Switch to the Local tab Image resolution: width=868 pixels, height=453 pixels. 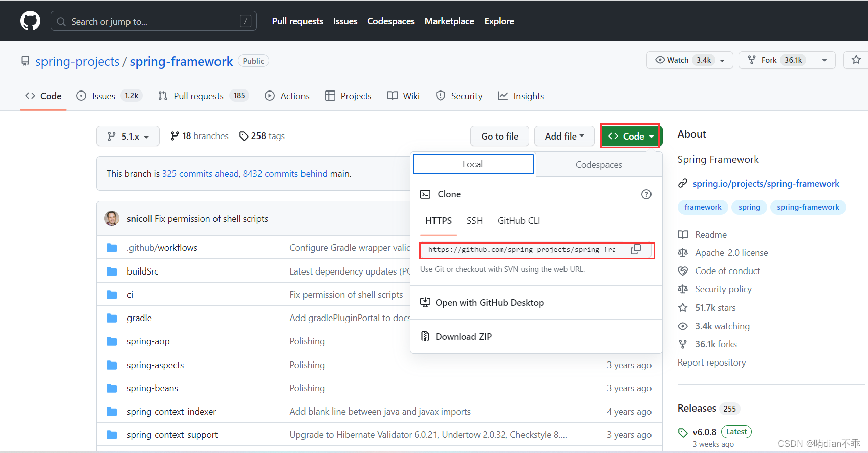pos(473,164)
